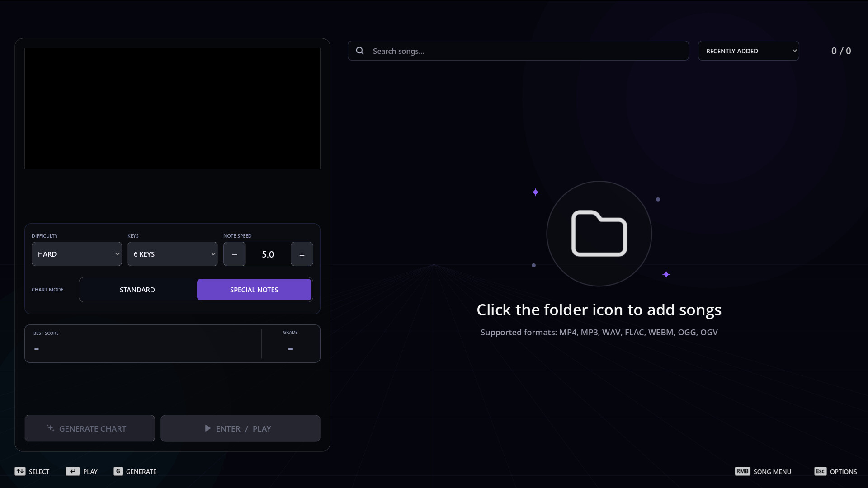This screenshot has width=868, height=488.
Task: Click the SONG MENU label
Action: tap(772, 472)
